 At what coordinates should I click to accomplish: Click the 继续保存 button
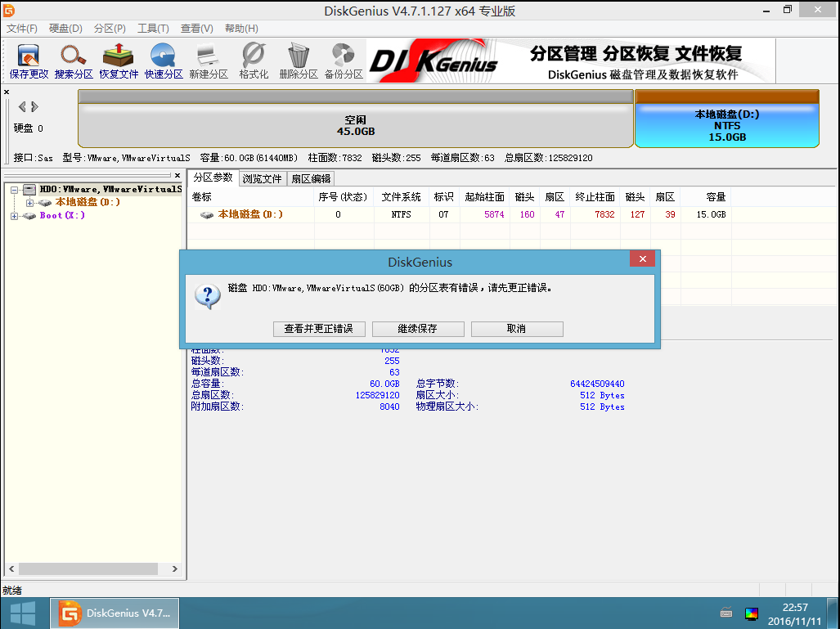tap(418, 329)
